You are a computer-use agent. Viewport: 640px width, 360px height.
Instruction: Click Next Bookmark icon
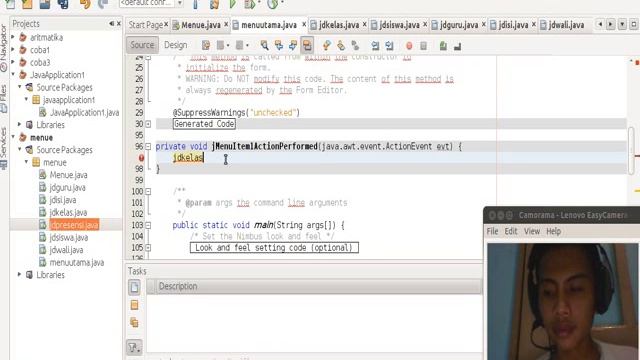341,45
